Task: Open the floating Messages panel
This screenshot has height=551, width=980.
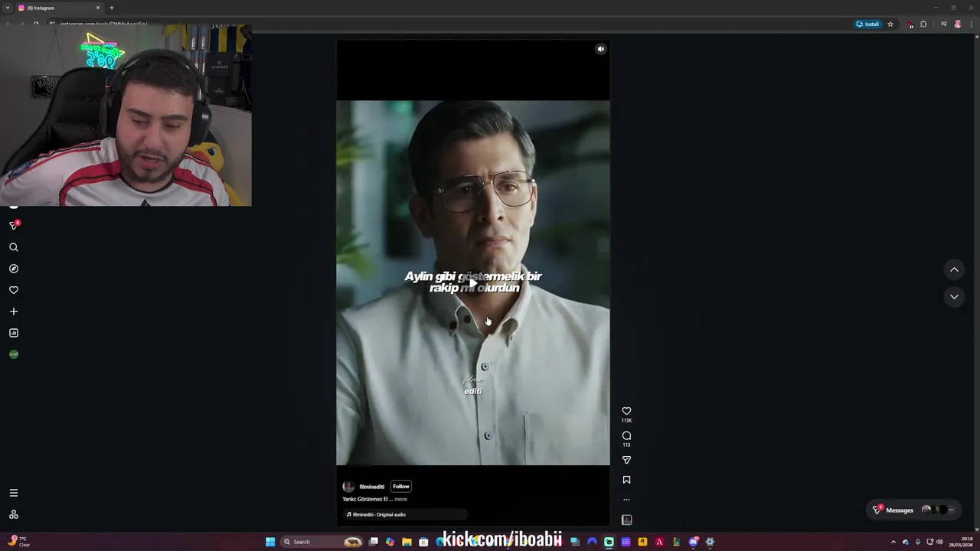Action: 914,510
